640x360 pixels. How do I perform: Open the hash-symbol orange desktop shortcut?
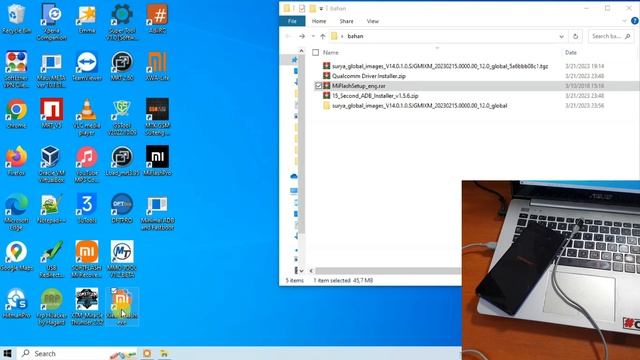(x=157, y=19)
